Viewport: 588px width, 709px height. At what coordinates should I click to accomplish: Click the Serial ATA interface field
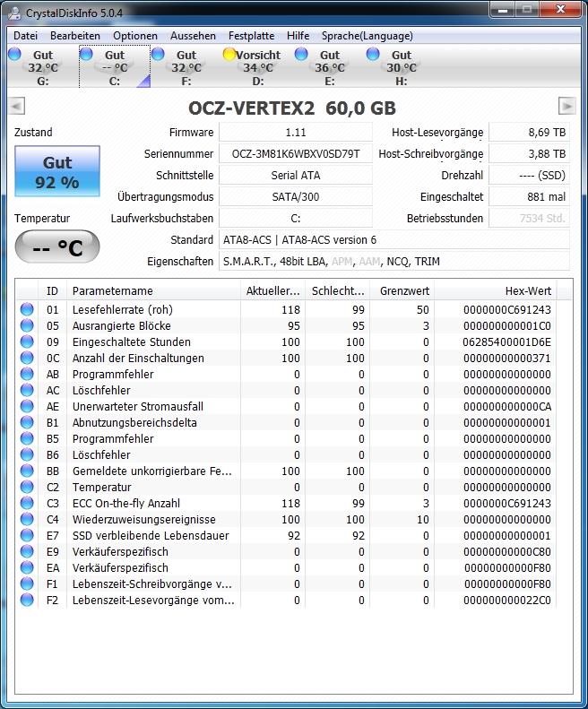point(296,176)
